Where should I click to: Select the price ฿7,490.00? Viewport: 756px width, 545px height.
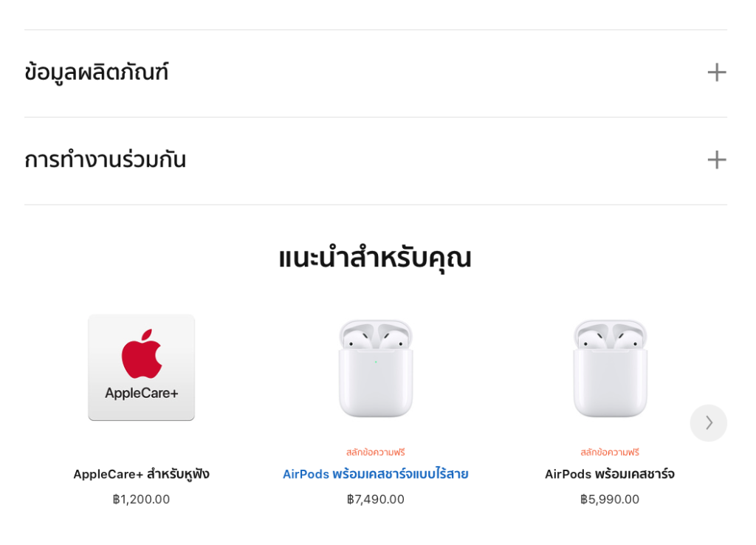[375, 498]
